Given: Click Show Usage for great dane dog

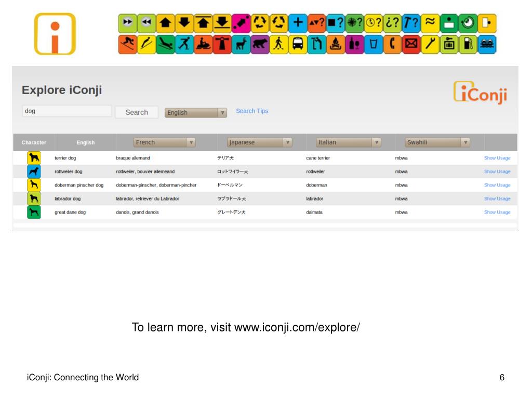Looking at the screenshot, I should tap(497, 212).
